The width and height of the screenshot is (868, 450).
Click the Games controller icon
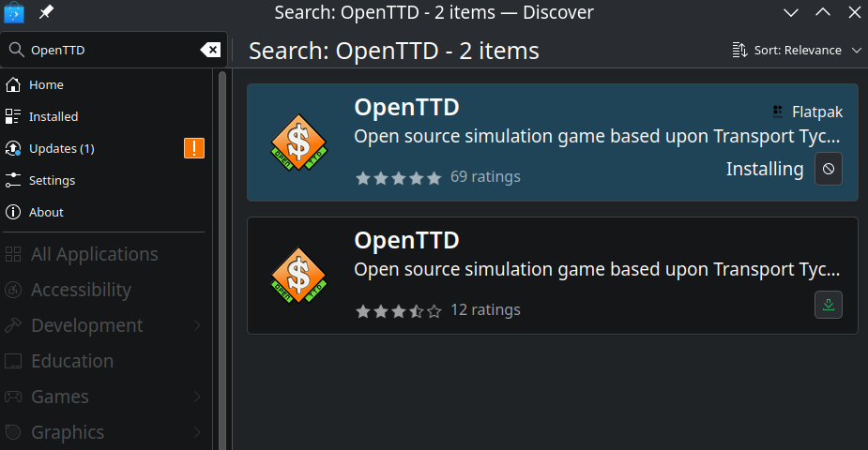pyautogui.click(x=13, y=397)
